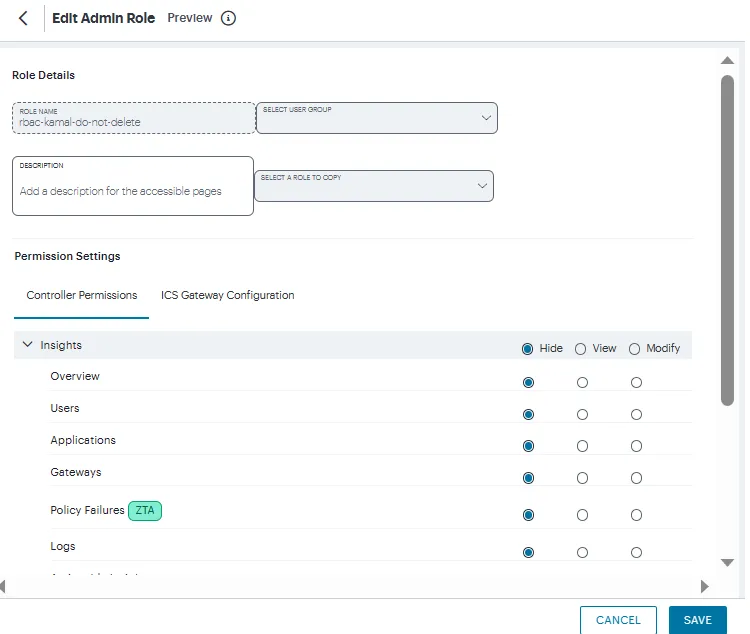
Task: Select Hide for all Insights
Action: point(528,349)
